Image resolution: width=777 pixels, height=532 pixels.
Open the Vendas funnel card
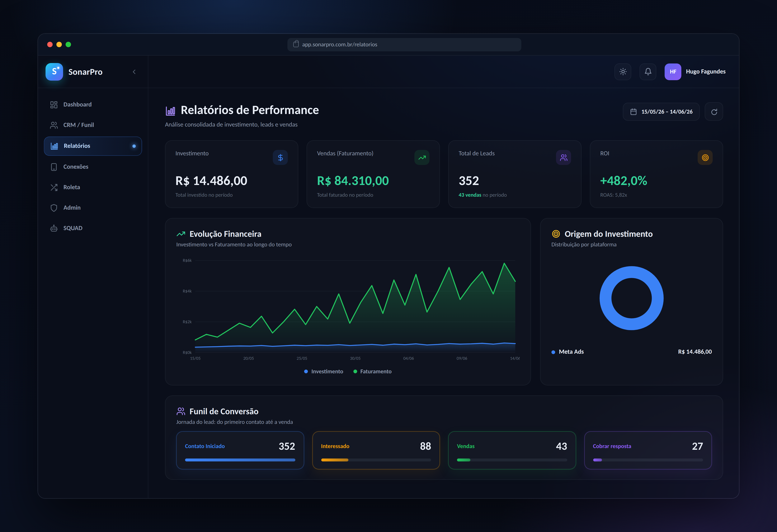pos(512,450)
